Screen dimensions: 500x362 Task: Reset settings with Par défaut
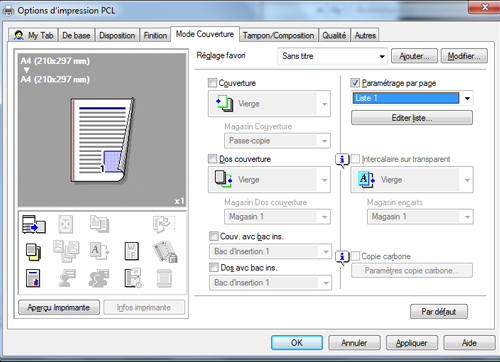(439, 312)
